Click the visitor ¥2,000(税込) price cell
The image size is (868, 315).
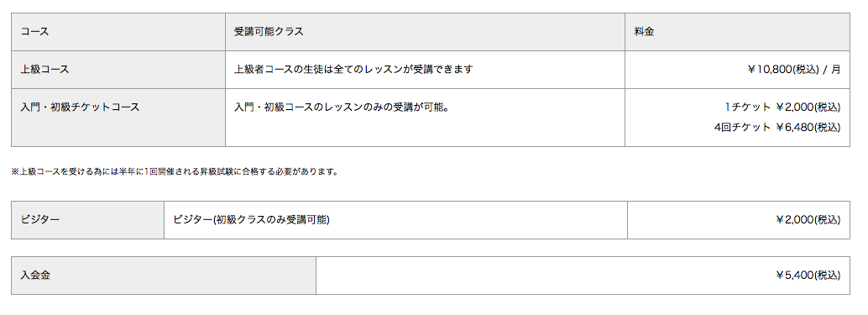[x=739, y=220]
